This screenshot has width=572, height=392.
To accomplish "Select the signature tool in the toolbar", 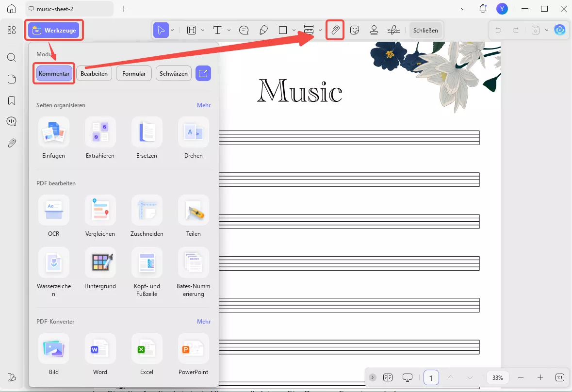I will pyautogui.click(x=393, y=30).
